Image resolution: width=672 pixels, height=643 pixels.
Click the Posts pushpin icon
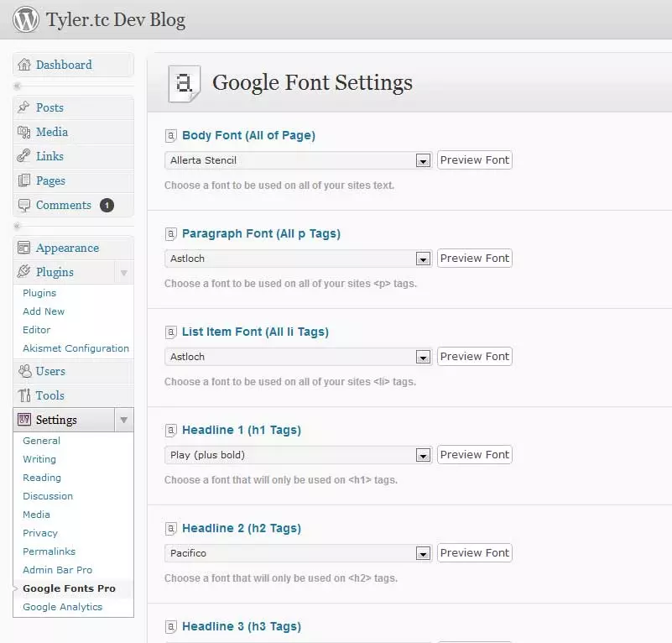click(x=23, y=107)
